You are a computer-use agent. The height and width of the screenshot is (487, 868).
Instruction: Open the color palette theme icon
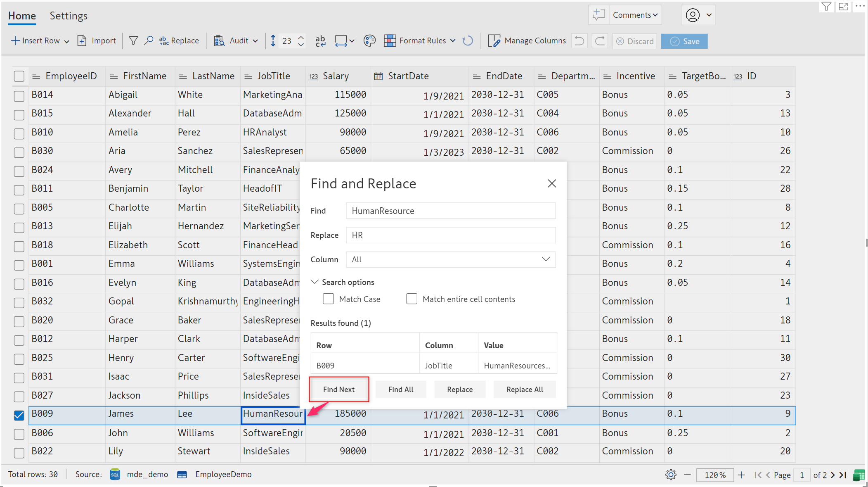369,40
